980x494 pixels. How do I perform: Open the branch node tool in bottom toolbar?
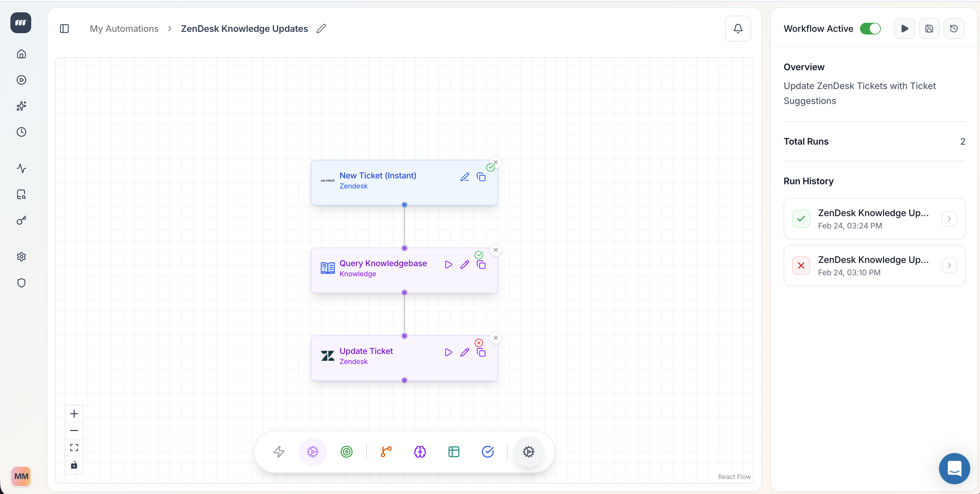click(x=386, y=451)
